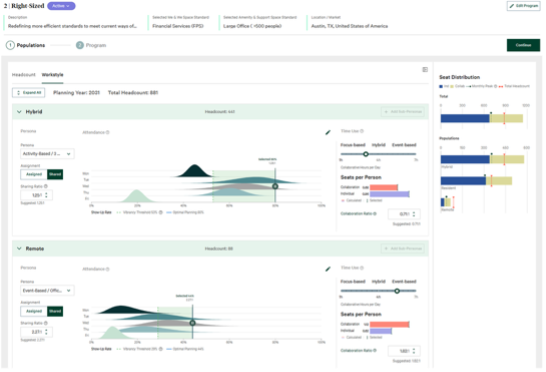Click the Remote Sharing Ratio info icon

pos(46,323)
